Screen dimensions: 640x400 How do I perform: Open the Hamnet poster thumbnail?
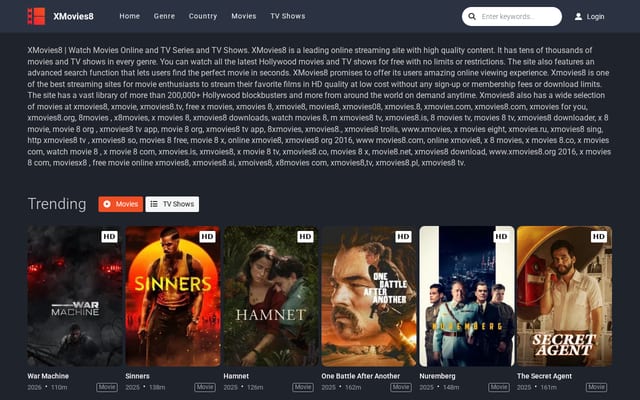[271, 296]
